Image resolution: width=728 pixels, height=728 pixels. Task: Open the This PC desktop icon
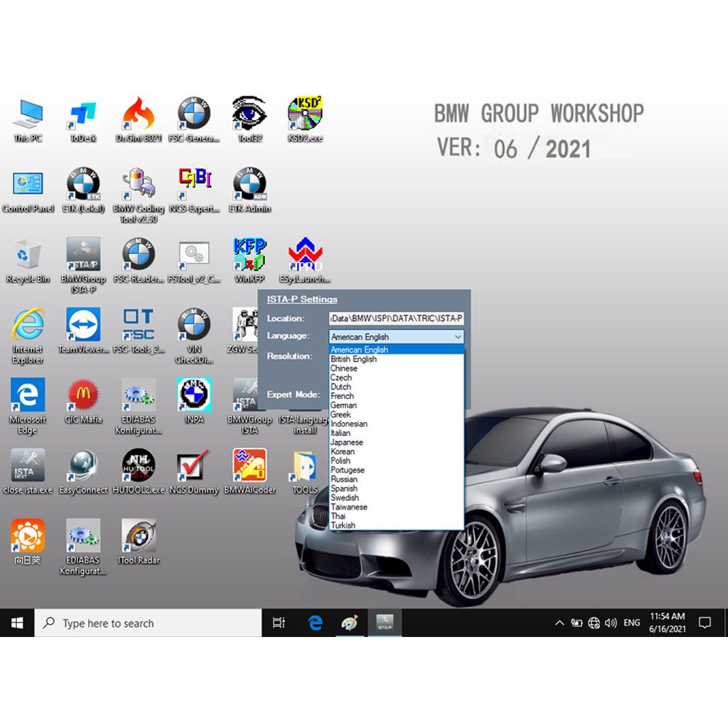(28, 119)
